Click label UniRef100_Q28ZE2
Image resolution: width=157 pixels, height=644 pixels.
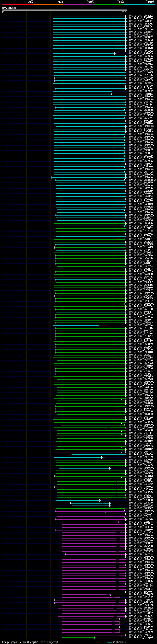(141, 597)
